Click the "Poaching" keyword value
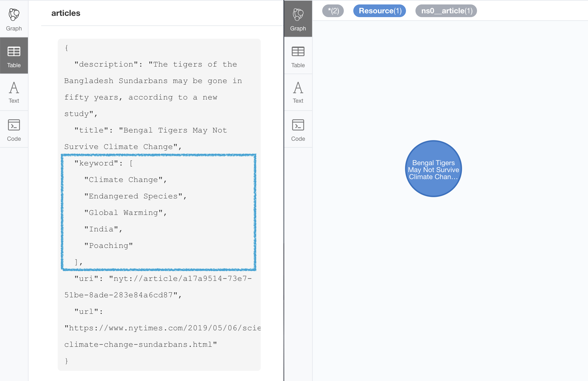The width and height of the screenshot is (588, 381). [x=108, y=246]
